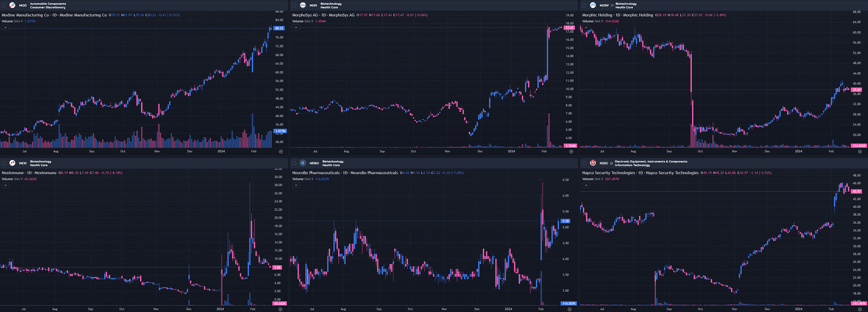
Task: Open the MOR ticker symbol
Action: pos(313,6)
